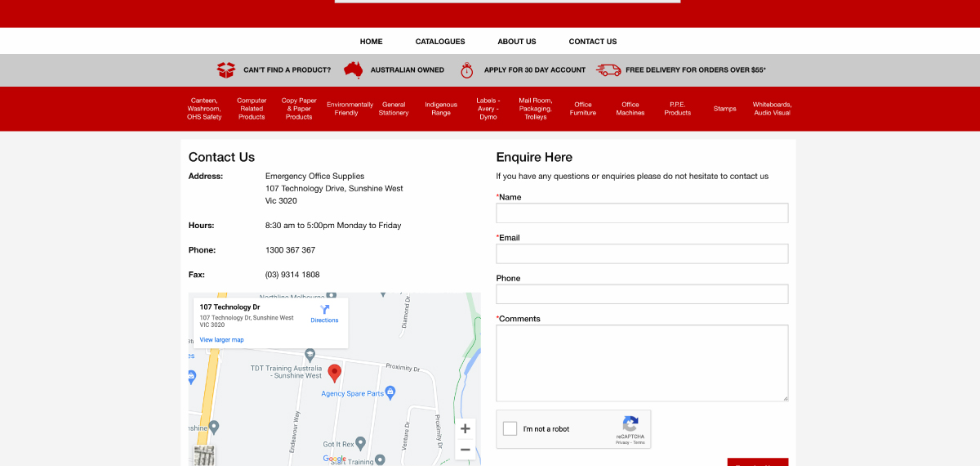Click the stopwatch 30 day account icon
980x466 pixels.
[x=466, y=70]
